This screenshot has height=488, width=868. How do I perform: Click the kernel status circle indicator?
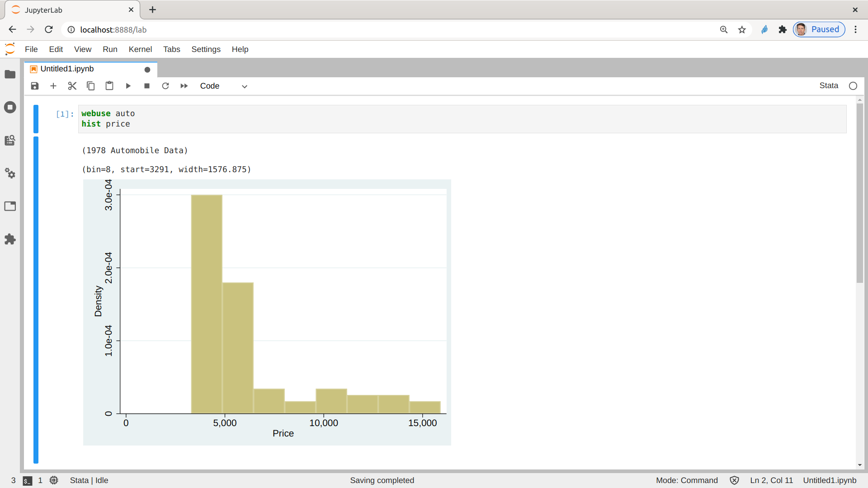point(853,86)
